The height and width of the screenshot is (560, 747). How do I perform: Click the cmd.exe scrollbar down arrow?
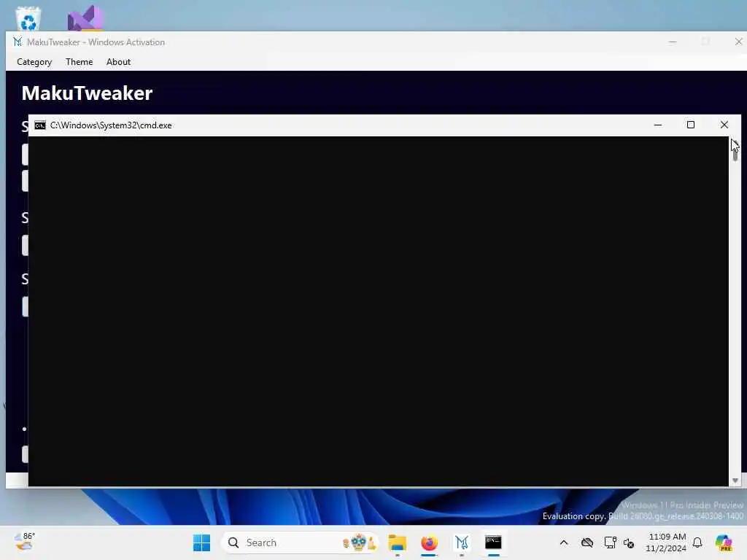[x=735, y=481]
